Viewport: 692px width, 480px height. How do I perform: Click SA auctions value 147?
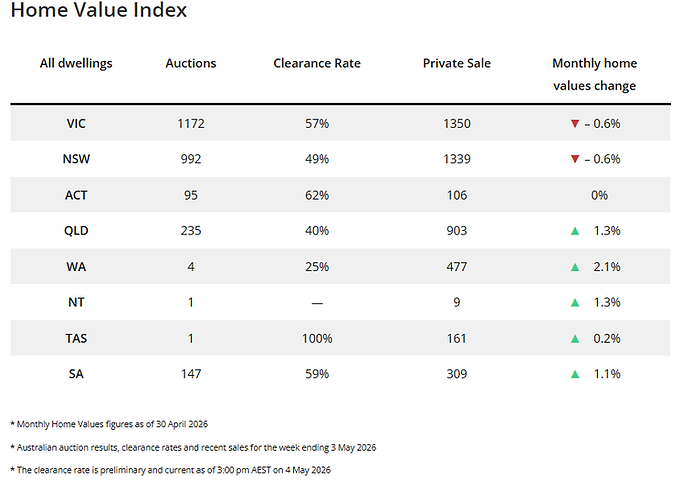[191, 374]
